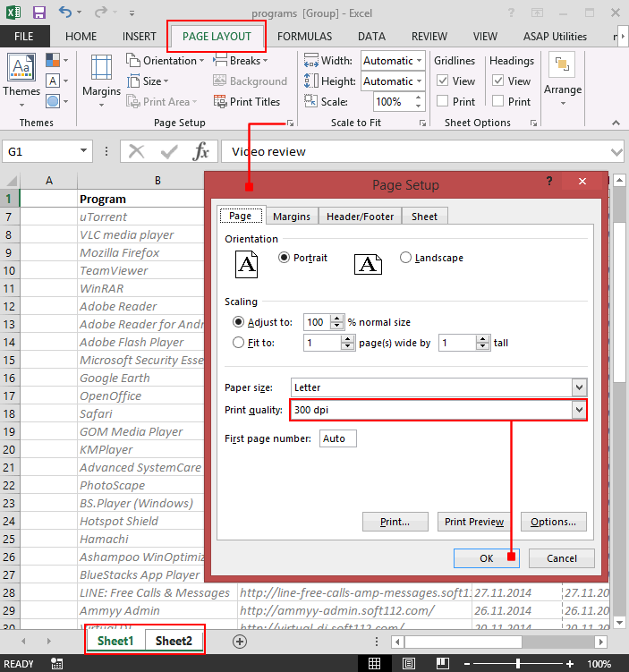Click the Undo arrow icon
This screenshot has width=629, height=672.
click(x=65, y=12)
